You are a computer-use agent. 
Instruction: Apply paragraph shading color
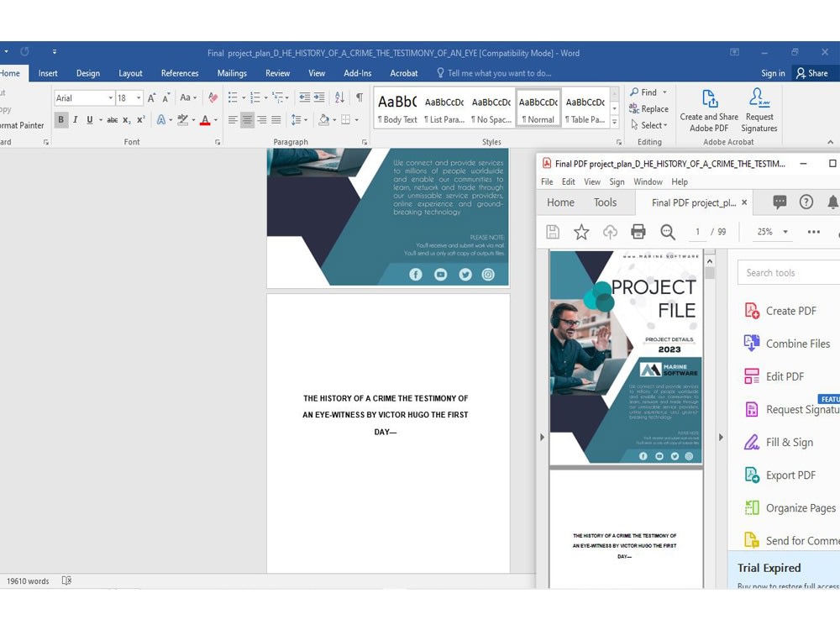tap(323, 120)
